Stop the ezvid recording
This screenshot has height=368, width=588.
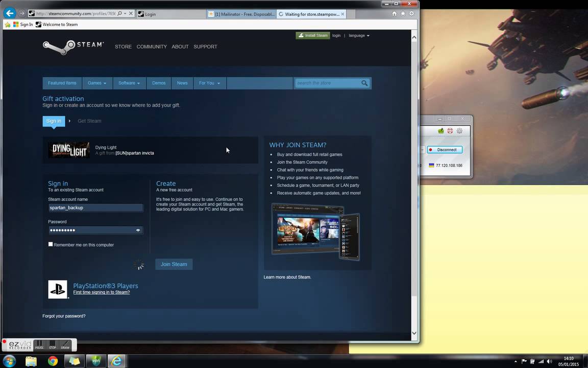point(53,344)
